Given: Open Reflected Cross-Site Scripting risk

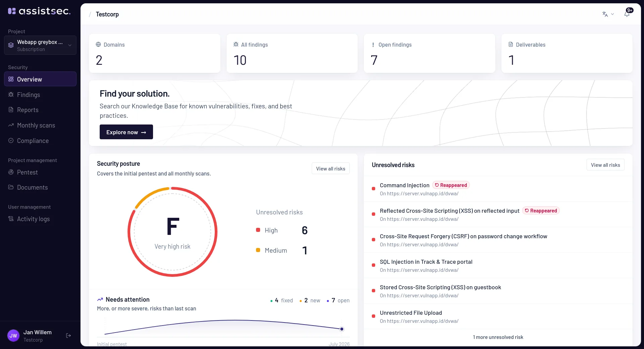Looking at the screenshot, I should [498, 214].
